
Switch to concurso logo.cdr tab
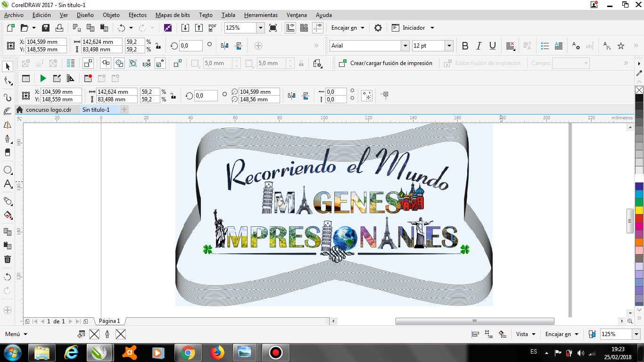[49, 110]
